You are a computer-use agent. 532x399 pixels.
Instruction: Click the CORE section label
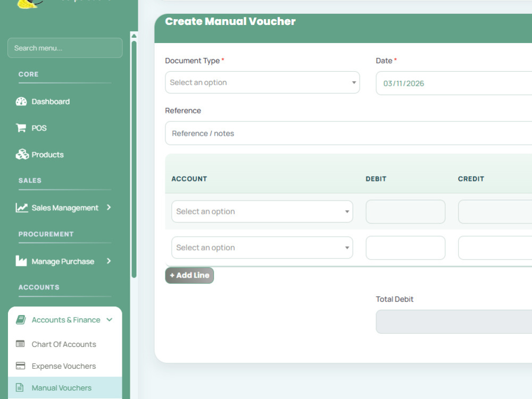[28, 74]
